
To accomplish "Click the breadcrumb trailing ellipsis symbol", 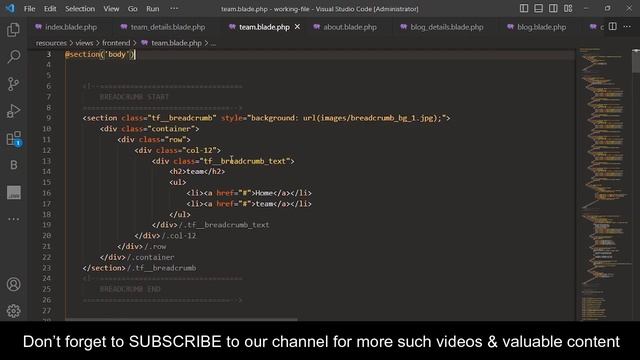I will (x=213, y=43).
